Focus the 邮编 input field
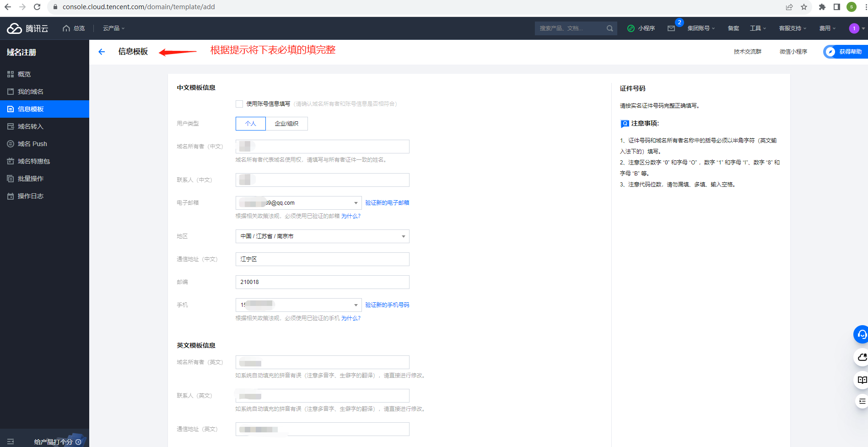The height and width of the screenshot is (447, 868). (323, 282)
